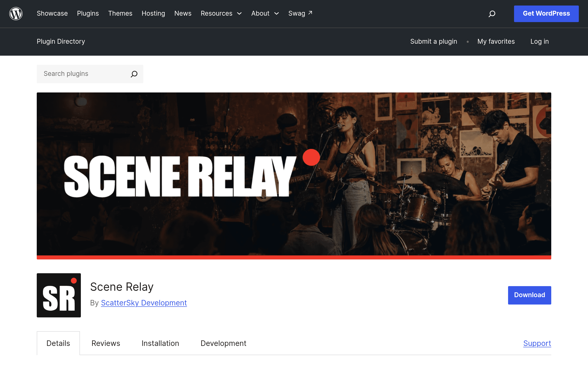Open the Plugins menu item
This screenshot has width=588, height=368.
coord(88,13)
